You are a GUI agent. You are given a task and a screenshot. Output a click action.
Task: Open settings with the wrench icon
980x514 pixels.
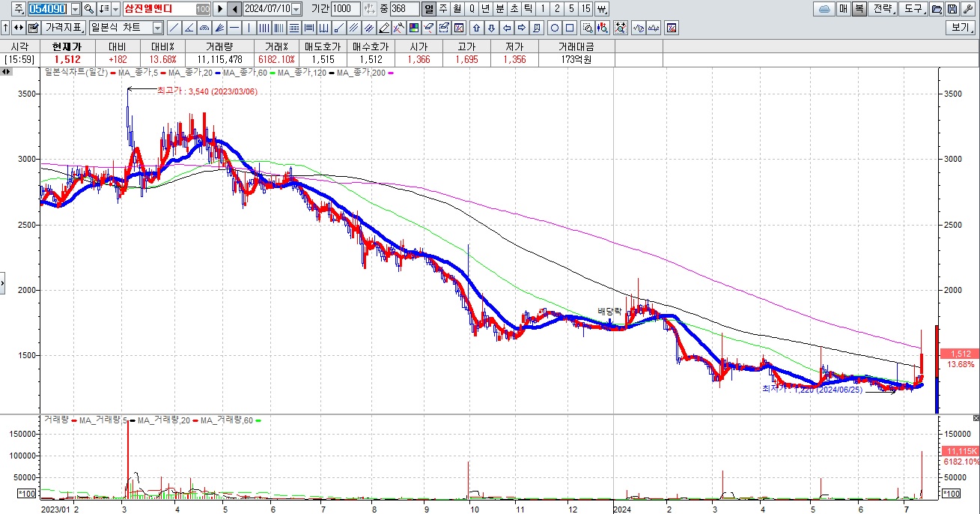pos(968,9)
